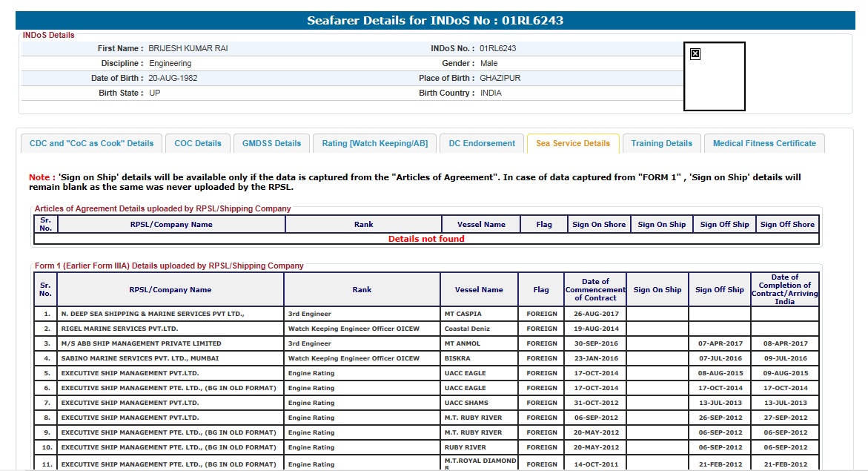Click the Form 1 "RPSL/Company Name" column header
The image size is (868, 471).
click(x=170, y=290)
